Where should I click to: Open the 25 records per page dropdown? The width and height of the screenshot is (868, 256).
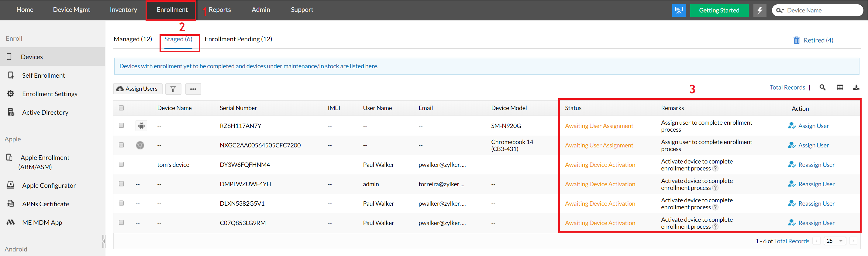[x=834, y=241]
